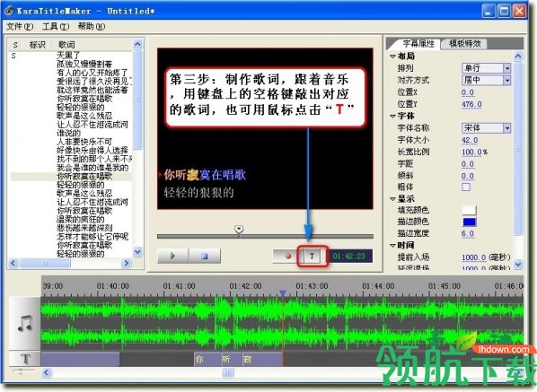
Task: Click the properties panel scroll up arrow
Action: coord(518,57)
